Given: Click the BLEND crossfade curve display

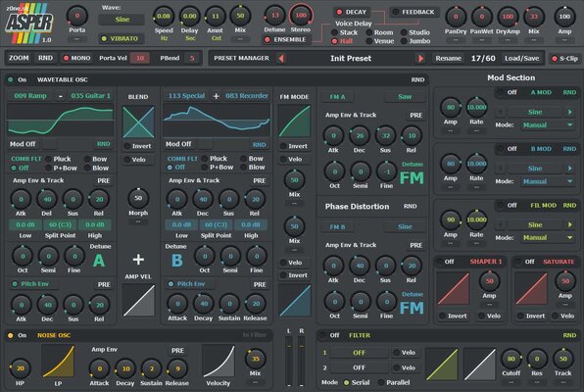Looking at the screenshot, I should pos(138,122).
